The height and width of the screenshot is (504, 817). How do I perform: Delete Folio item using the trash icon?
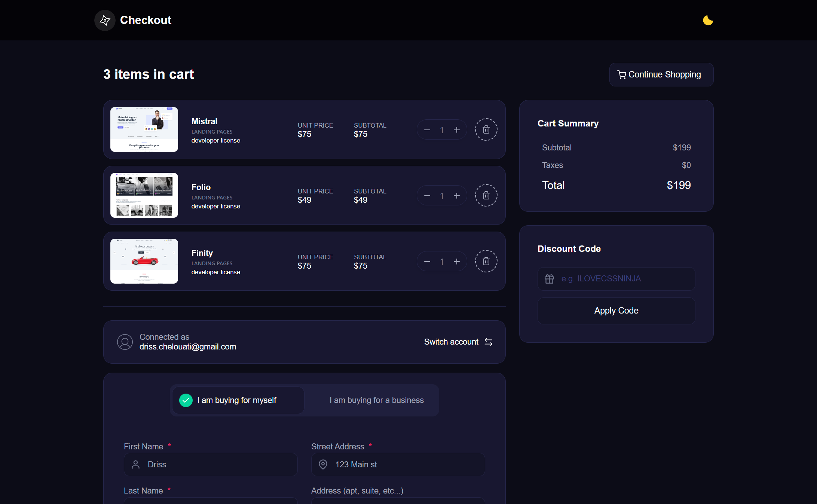(486, 195)
